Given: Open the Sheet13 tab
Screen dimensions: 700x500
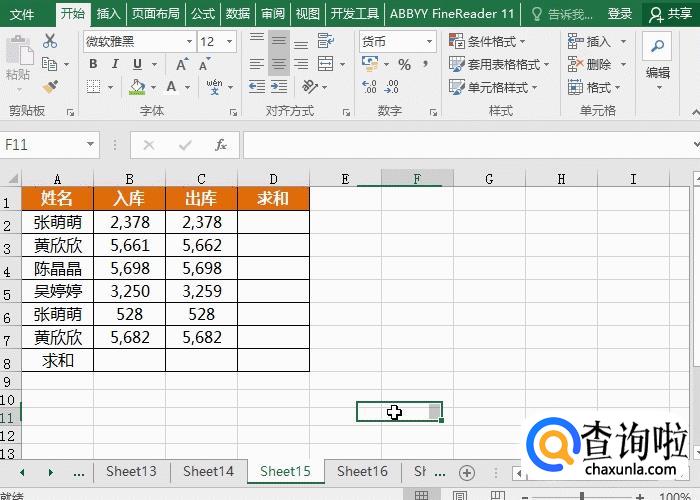Looking at the screenshot, I should pyautogui.click(x=131, y=471).
